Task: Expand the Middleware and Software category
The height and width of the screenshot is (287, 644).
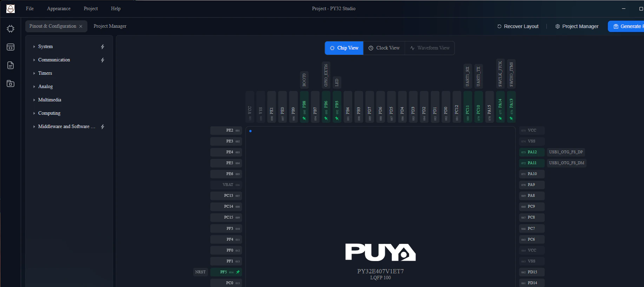Action: click(34, 127)
